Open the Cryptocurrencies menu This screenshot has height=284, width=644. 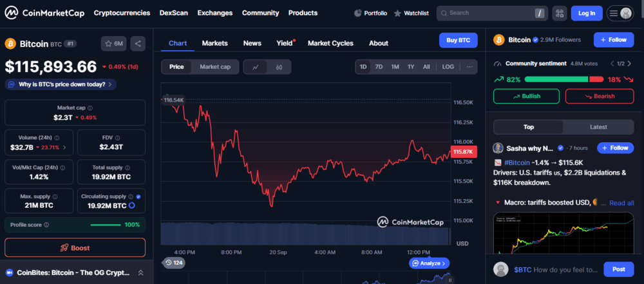click(122, 13)
